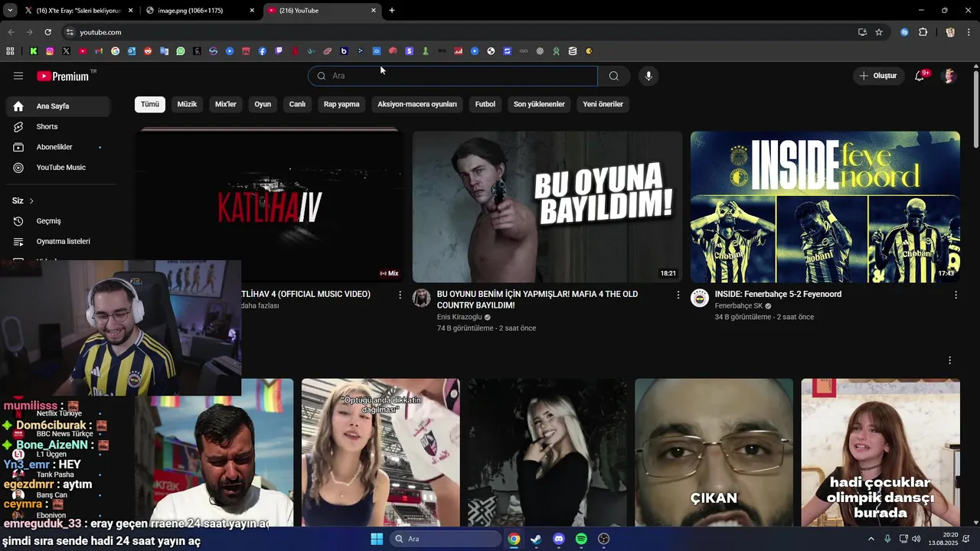Open the Facebook bookmark icon
Viewport: 980px width, 551px height.
click(x=263, y=51)
